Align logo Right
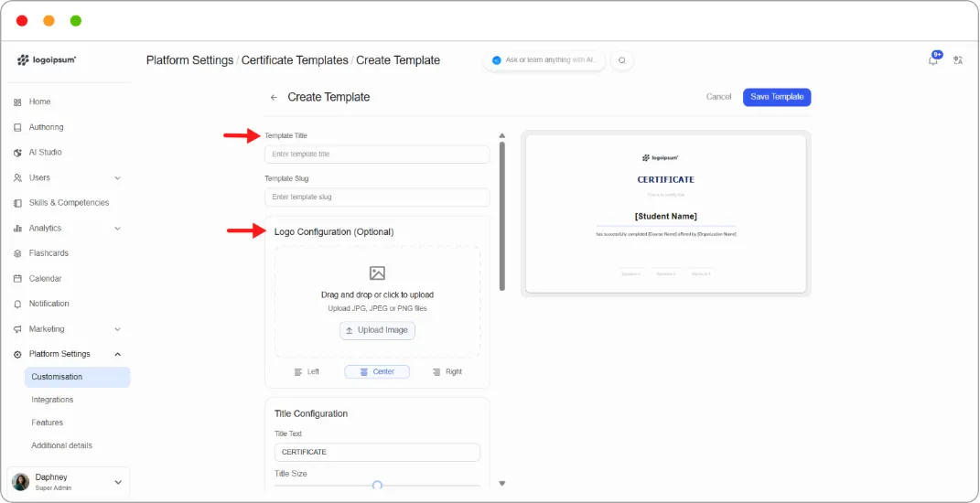The image size is (980, 503). coord(447,372)
